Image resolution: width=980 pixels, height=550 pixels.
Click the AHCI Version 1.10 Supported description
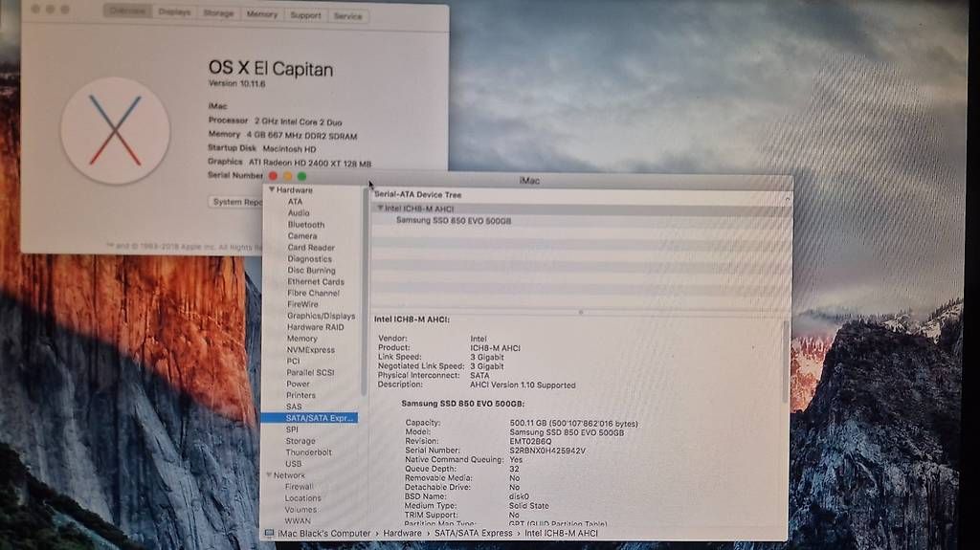pyautogui.click(x=523, y=385)
